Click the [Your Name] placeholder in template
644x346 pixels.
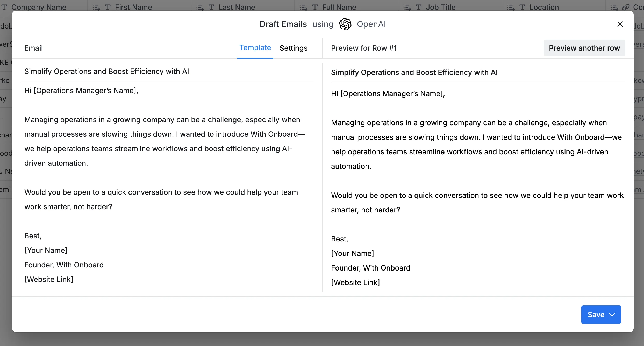46,250
